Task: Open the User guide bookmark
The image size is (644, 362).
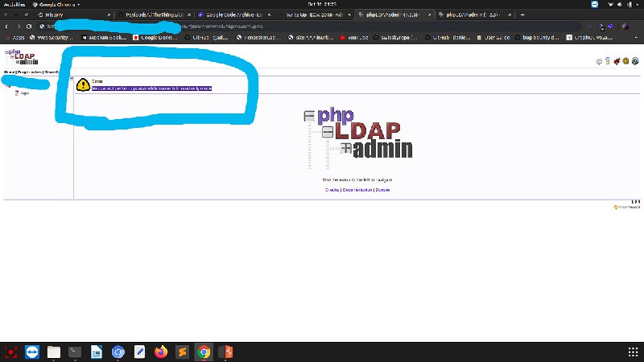Action: pyautogui.click(x=493, y=37)
